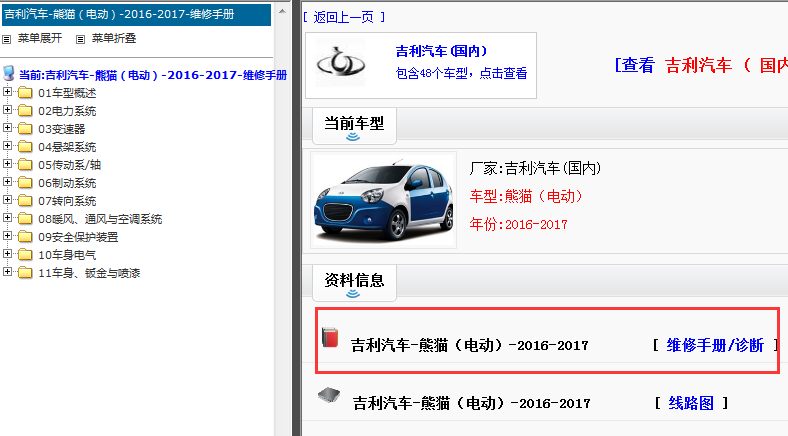Open 08暖风、通风与空调系统 tree label
This screenshot has height=436, width=788.
point(100,220)
